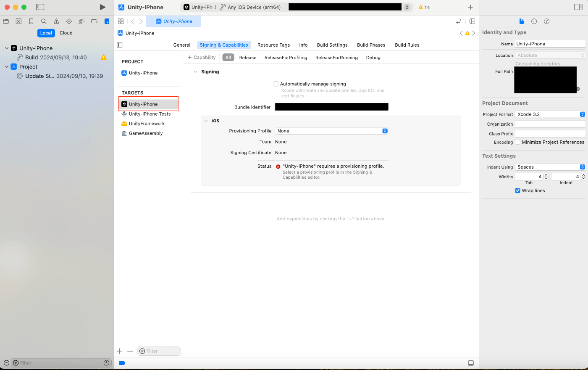Enable Automatically manage signing
The image size is (588, 370).
point(276,84)
